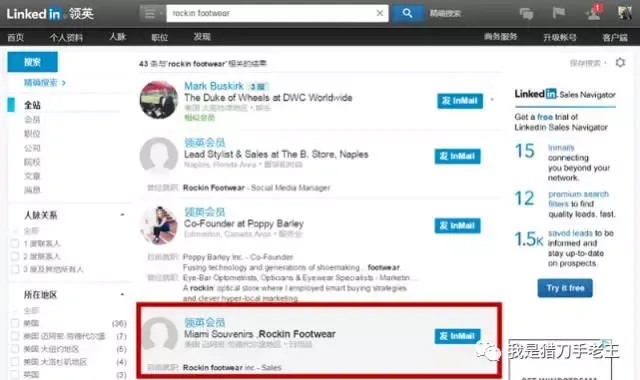Image resolution: width=640 pixels, height=380 pixels.
Task: Select the 会员 members filter
Action: click(32, 120)
